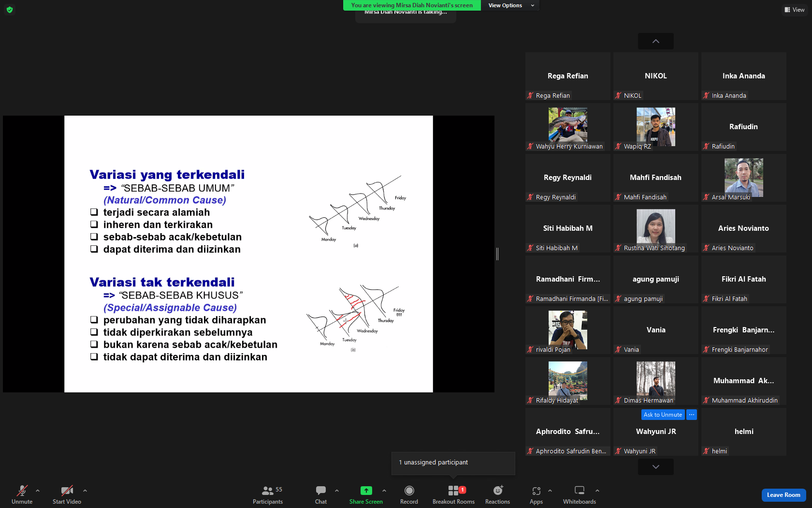Open the View Options dropdown

[511, 5]
